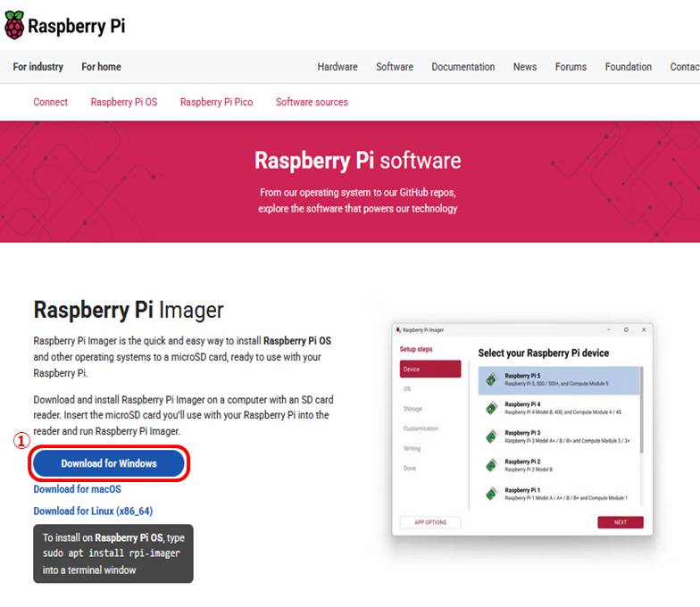The width and height of the screenshot is (700, 607).
Task: Click the Download for macOS link
Action: pyautogui.click(x=77, y=489)
